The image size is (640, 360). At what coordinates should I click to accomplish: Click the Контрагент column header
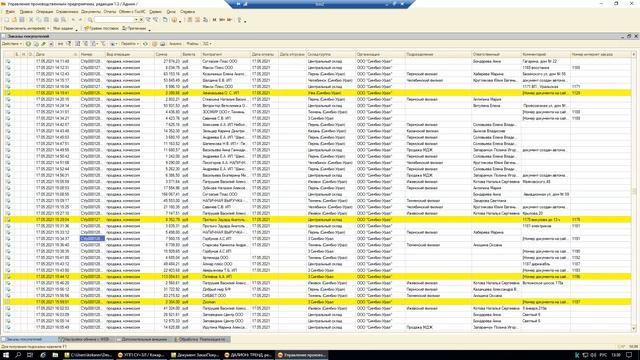[x=225, y=54]
